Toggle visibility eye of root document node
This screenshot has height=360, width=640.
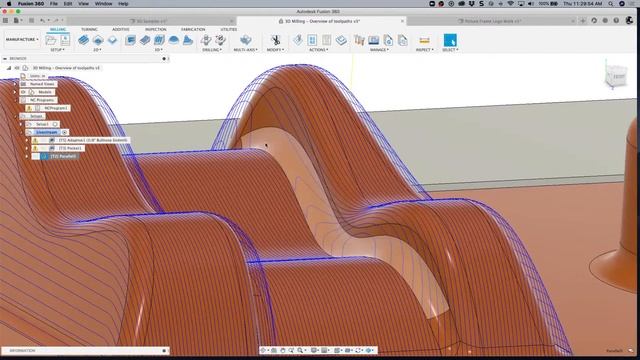point(17,68)
